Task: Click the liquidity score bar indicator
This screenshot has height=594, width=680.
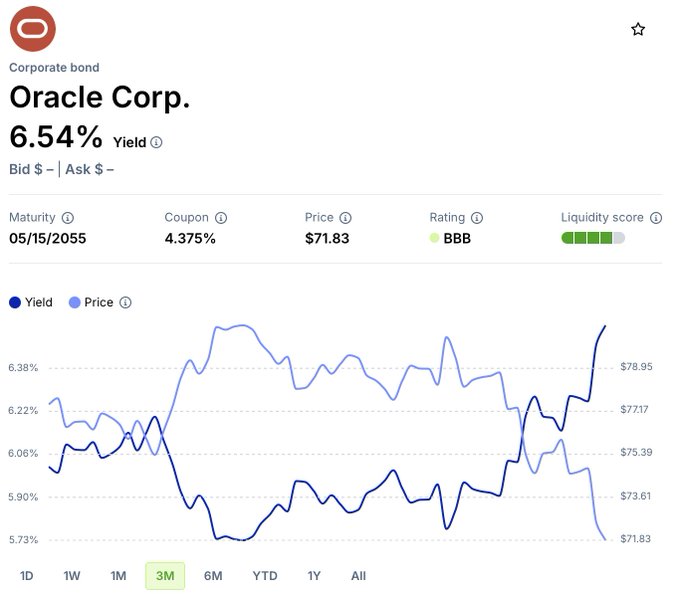Action: [593, 238]
